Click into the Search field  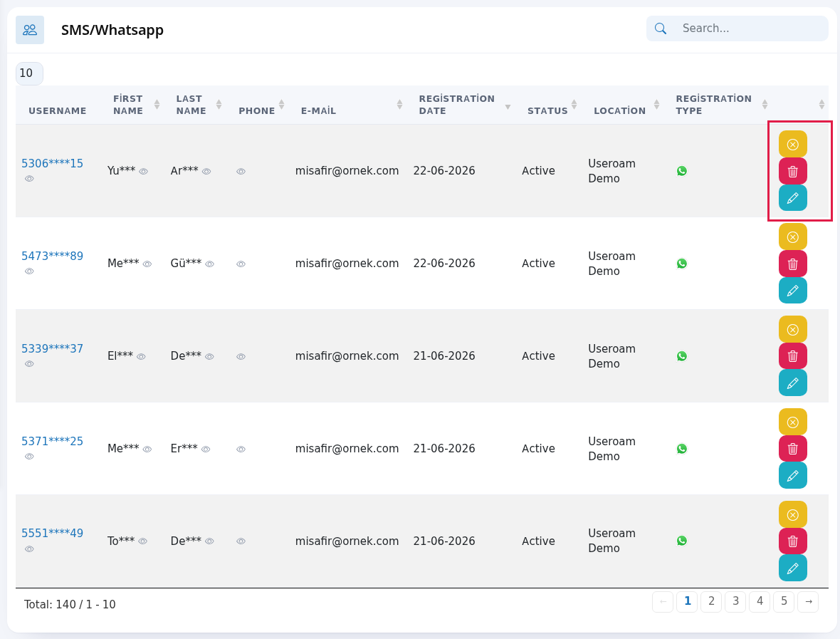pos(737,28)
